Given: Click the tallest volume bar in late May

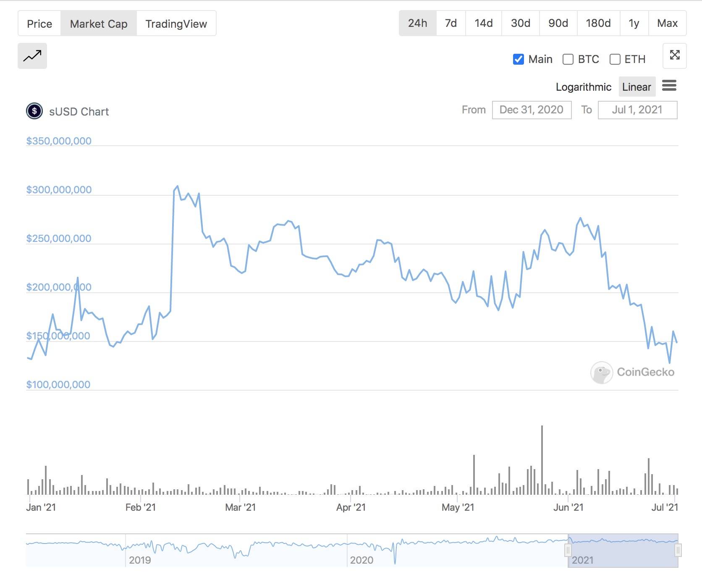Looking at the screenshot, I should click(x=542, y=460).
